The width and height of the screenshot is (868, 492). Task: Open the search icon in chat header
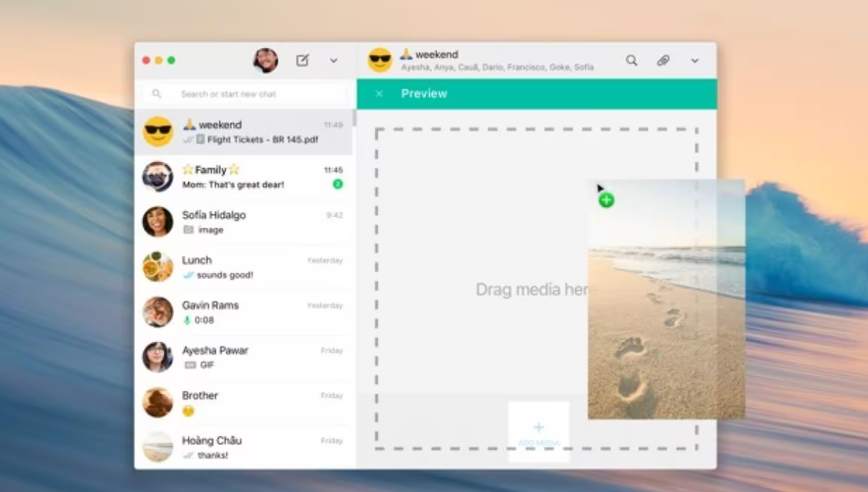point(631,60)
